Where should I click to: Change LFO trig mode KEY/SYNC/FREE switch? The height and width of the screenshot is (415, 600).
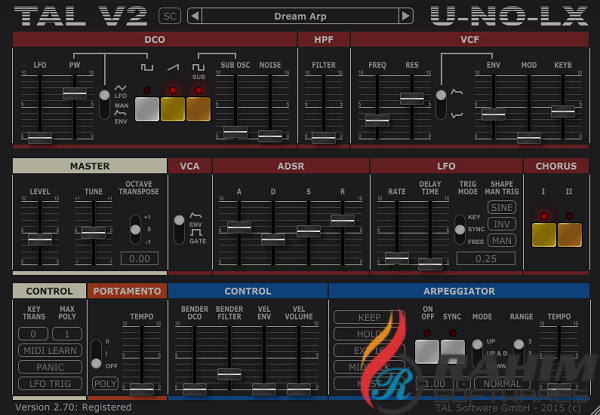tap(460, 229)
